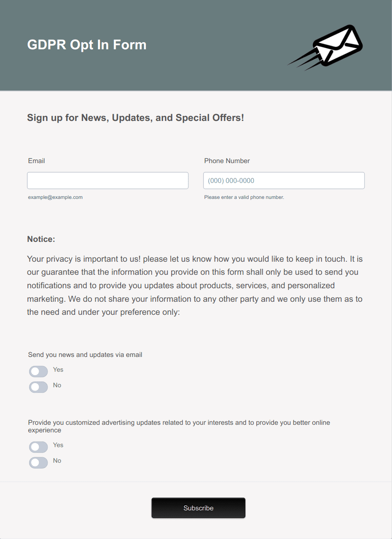This screenshot has width=392, height=539.
Task: Click the No label under advertising question
Action: [57, 461]
